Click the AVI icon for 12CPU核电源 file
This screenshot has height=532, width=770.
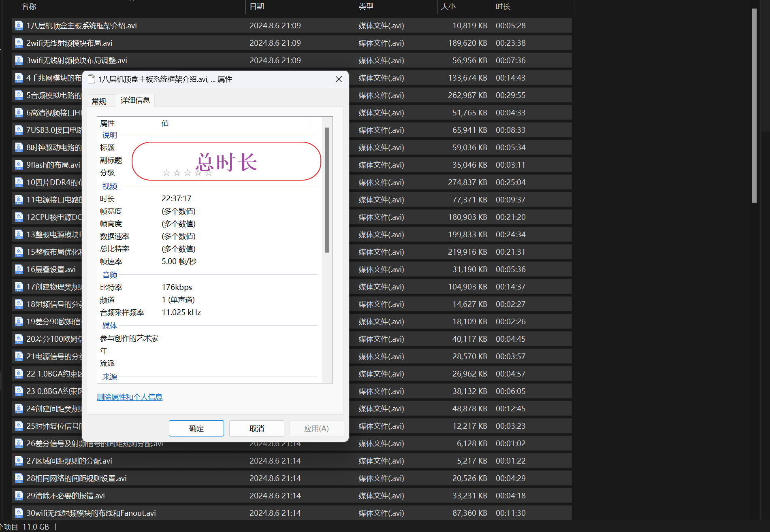point(19,217)
